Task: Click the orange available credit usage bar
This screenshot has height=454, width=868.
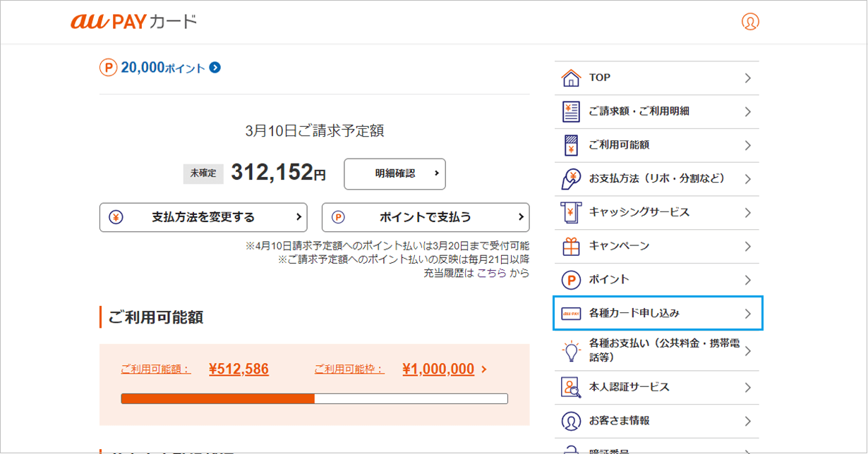Action: click(217, 398)
